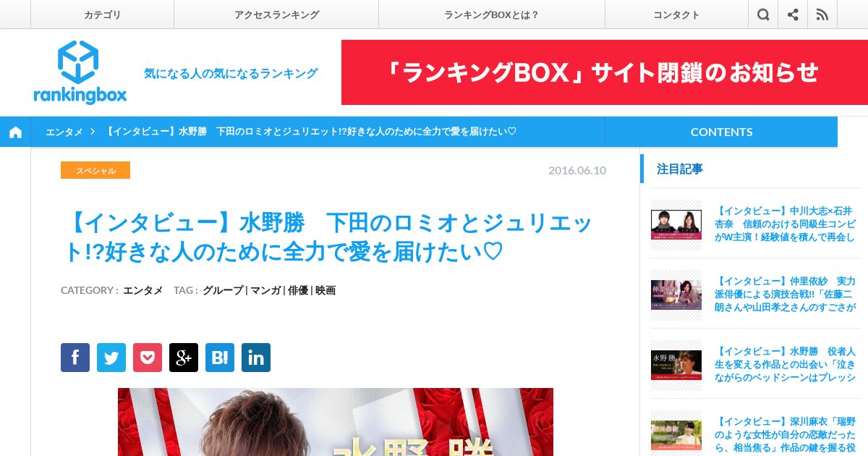The height and width of the screenshot is (456, 868).
Task: Open the 中川大志×石井杏奈 interview link
Action: click(x=785, y=224)
